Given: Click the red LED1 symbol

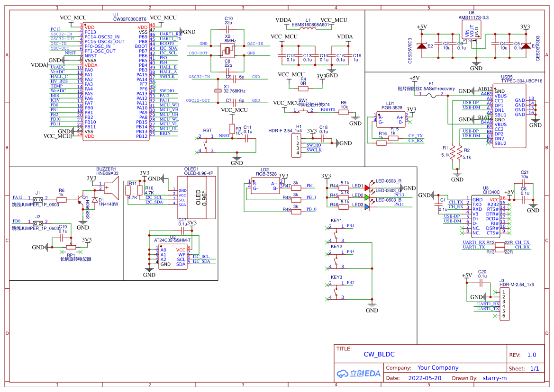Looking at the screenshot, I should (x=367, y=187).
